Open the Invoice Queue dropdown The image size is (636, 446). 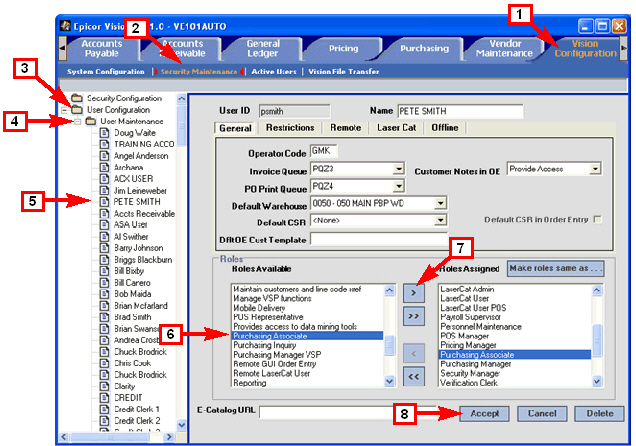[x=399, y=169]
